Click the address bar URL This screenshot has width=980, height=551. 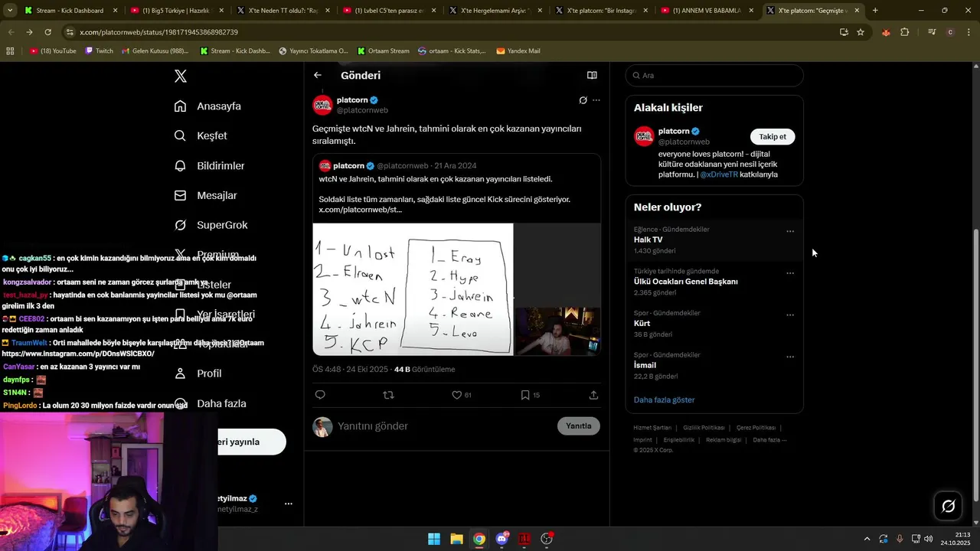point(158,32)
